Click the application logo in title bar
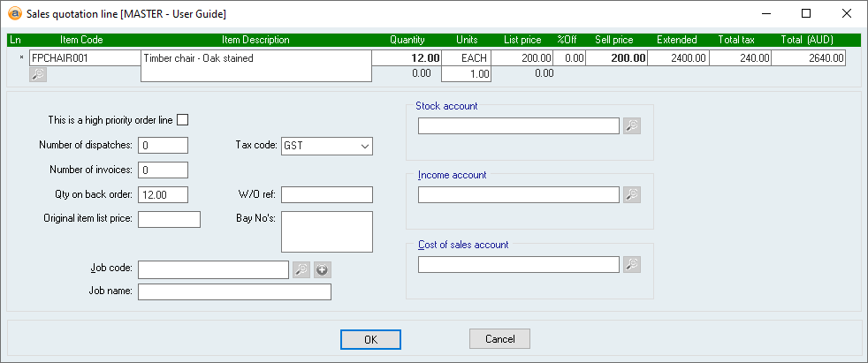This screenshot has height=363, width=868. 14,13
